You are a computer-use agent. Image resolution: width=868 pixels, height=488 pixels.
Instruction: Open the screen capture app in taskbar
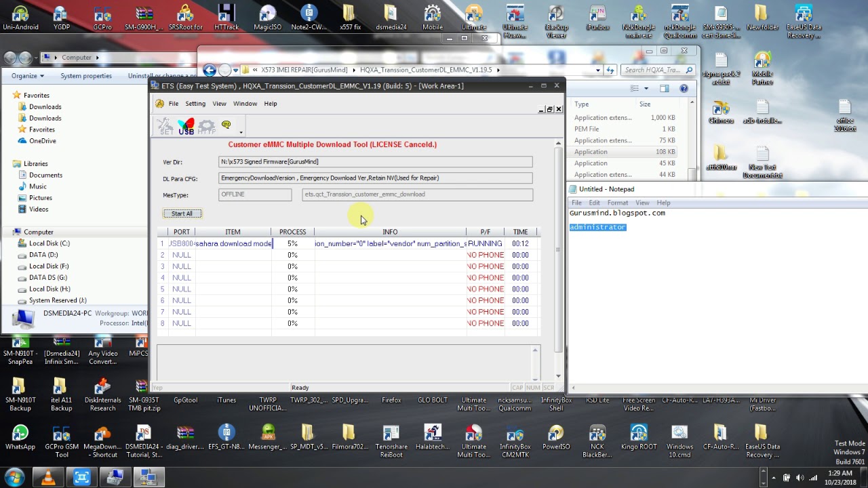pyautogui.click(x=81, y=478)
